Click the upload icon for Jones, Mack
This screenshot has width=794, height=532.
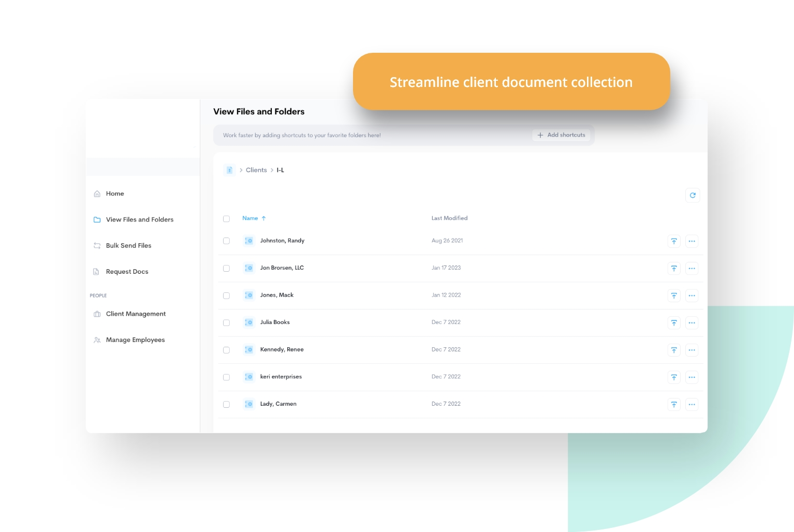(x=674, y=295)
